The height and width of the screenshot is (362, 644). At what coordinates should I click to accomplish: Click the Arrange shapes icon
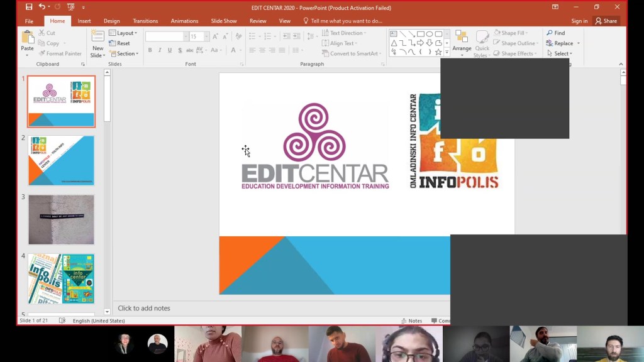pyautogui.click(x=462, y=38)
